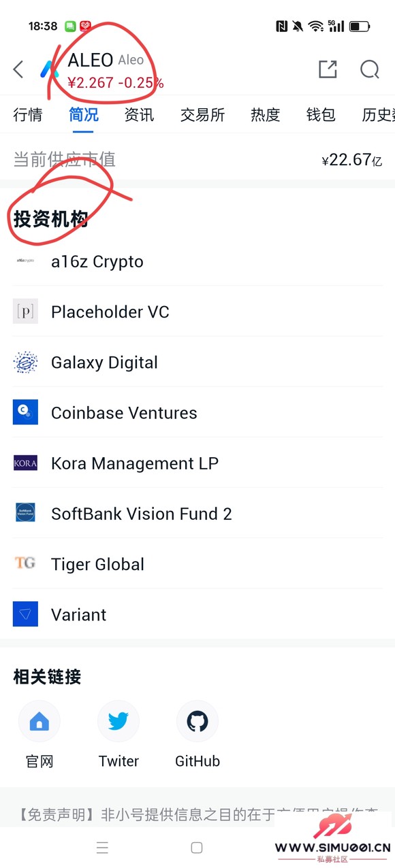The height and width of the screenshot is (868, 395).
Task: Select the 热度 tab
Action: tap(265, 115)
